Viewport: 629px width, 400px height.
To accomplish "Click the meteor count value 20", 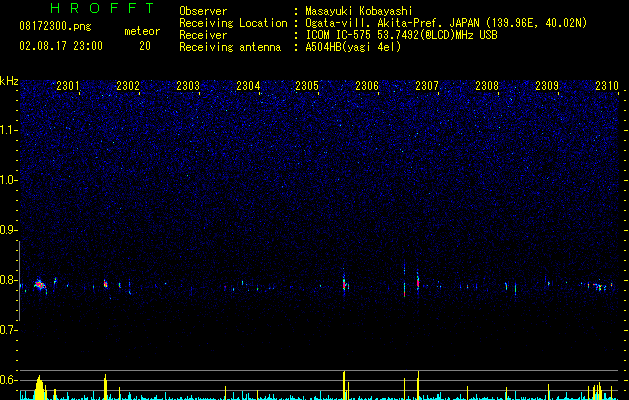I will click(x=145, y=46).
